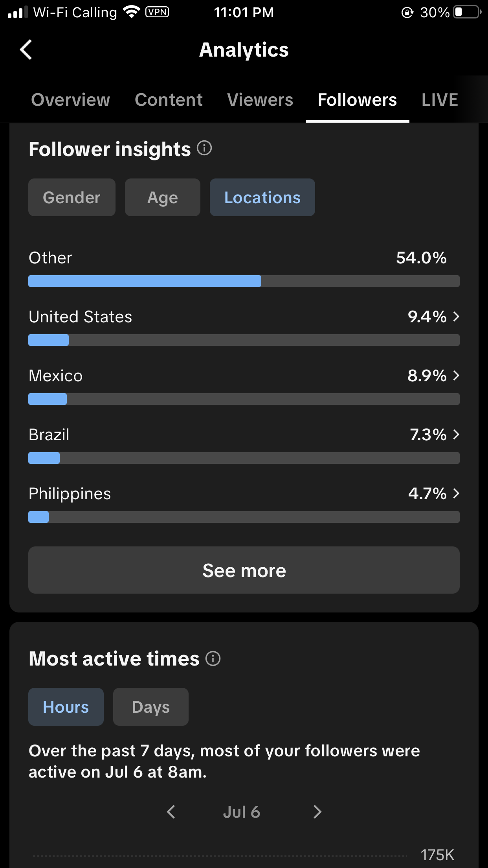The width and height of the screenshot is (488, 868).
Task: Expand Mexico location details
Action: tap(456, 375)
